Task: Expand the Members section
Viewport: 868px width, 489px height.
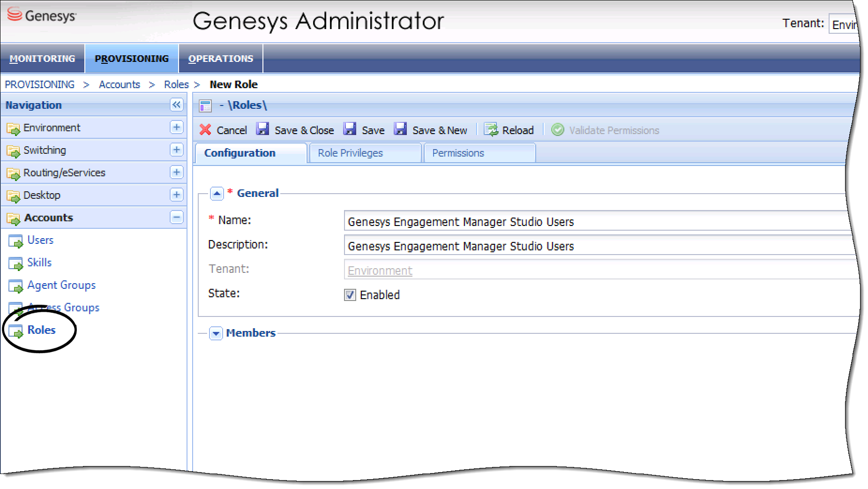Action: [216, 333]
